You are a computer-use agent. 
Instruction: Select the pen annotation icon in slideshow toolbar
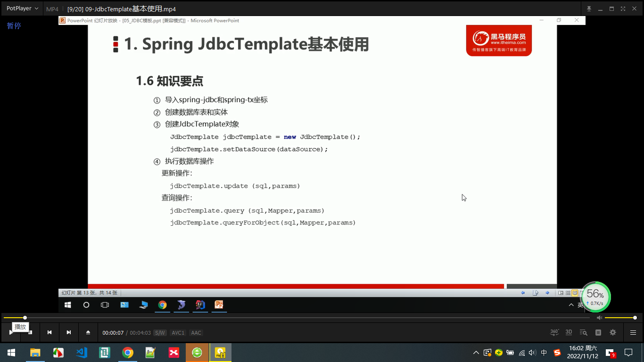tap(536, 293)
